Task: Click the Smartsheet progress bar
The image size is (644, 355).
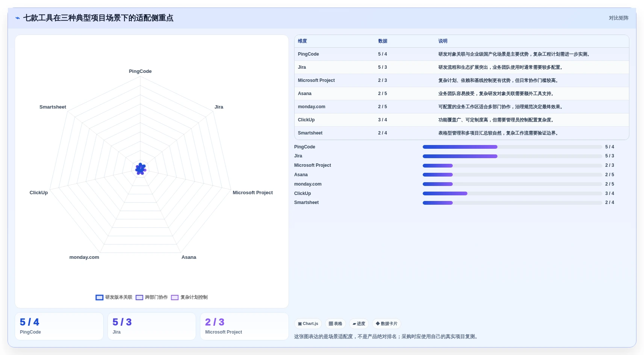Action: click(x=512, y=203)
